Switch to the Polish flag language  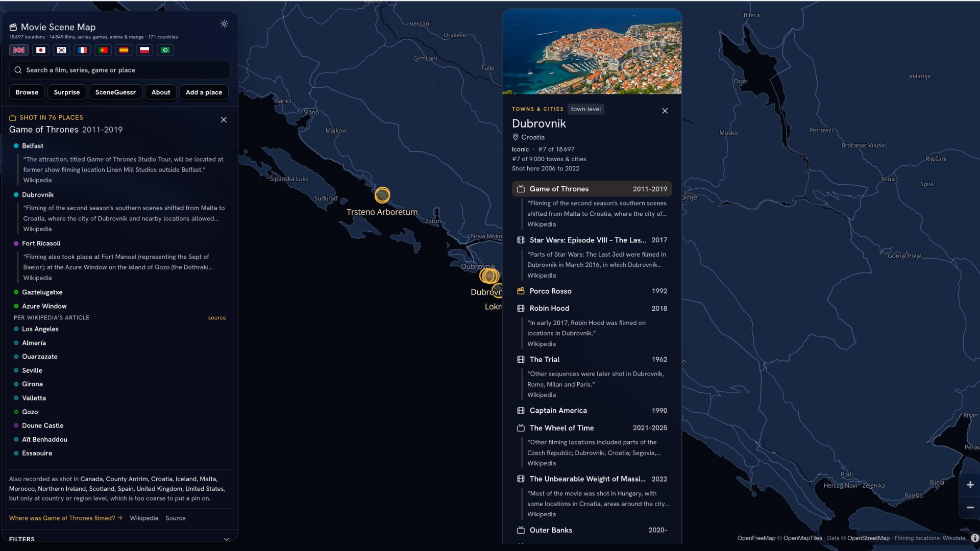click(144, 50)
